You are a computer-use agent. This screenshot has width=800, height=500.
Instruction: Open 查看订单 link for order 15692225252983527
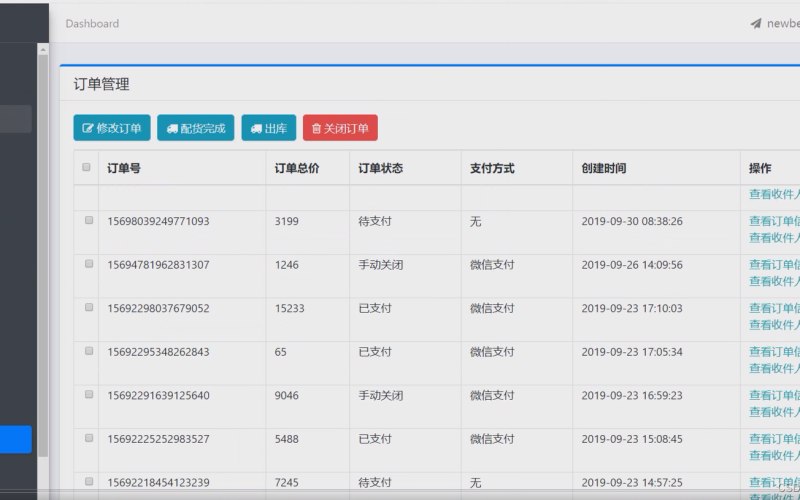[774, 439]
